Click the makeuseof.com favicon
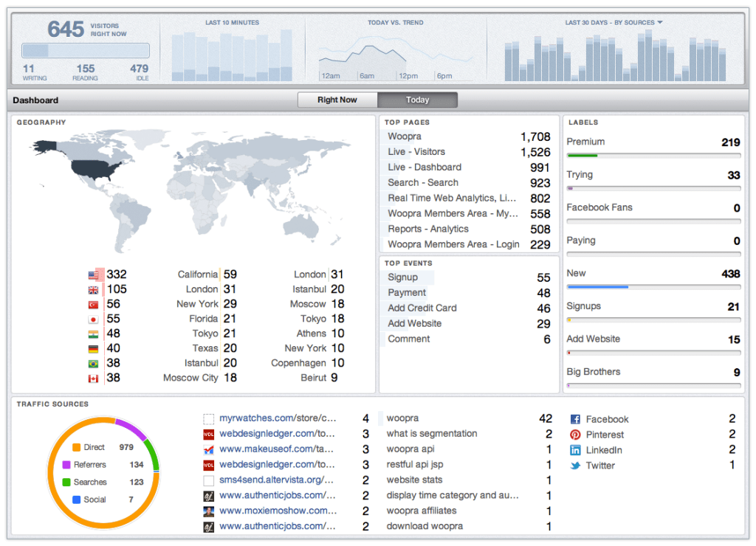Screen dimensions: 756x546 208,449
